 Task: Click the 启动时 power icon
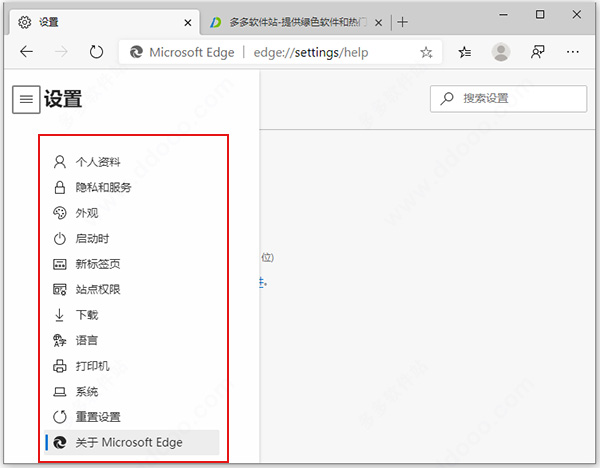pos(59,238)
